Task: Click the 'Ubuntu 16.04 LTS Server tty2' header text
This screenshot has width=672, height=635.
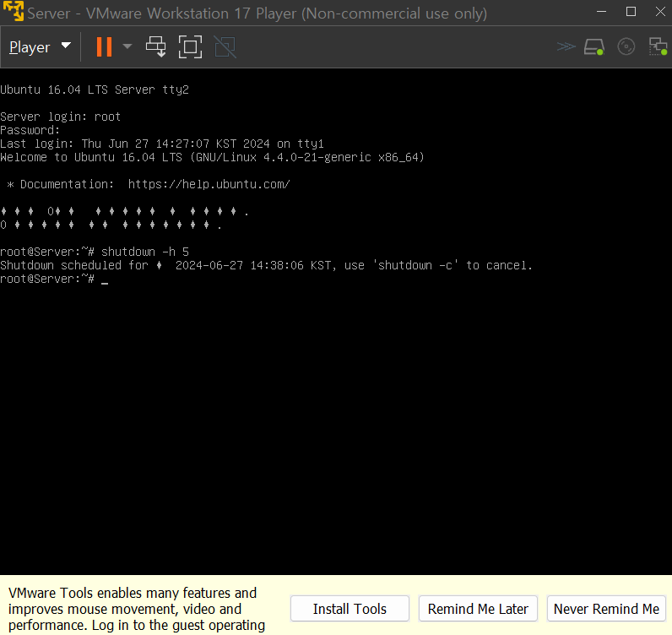Action: point(95,90)
